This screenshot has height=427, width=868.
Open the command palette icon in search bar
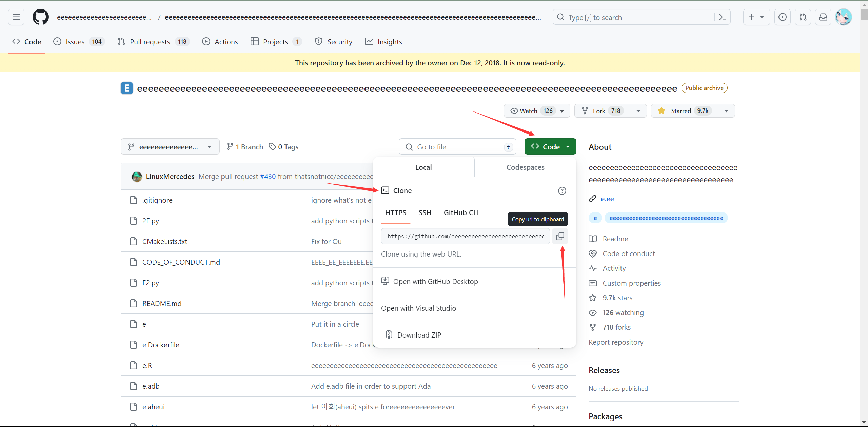(722, 17)
